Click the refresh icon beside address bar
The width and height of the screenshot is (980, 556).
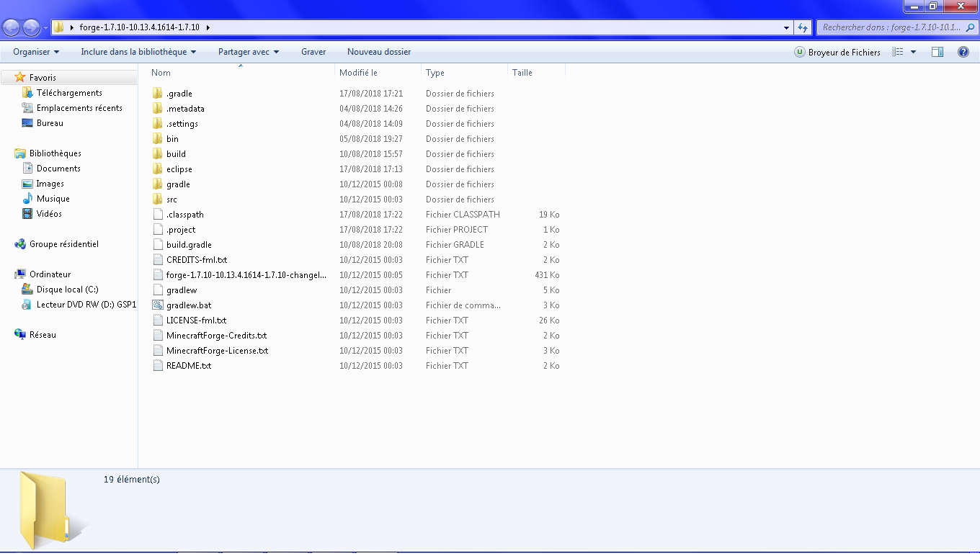point(803,27)
